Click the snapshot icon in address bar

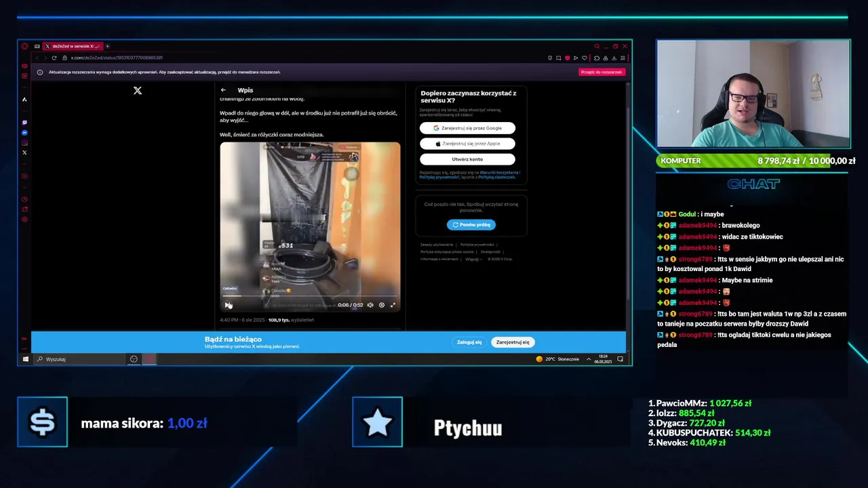[558, 58]
